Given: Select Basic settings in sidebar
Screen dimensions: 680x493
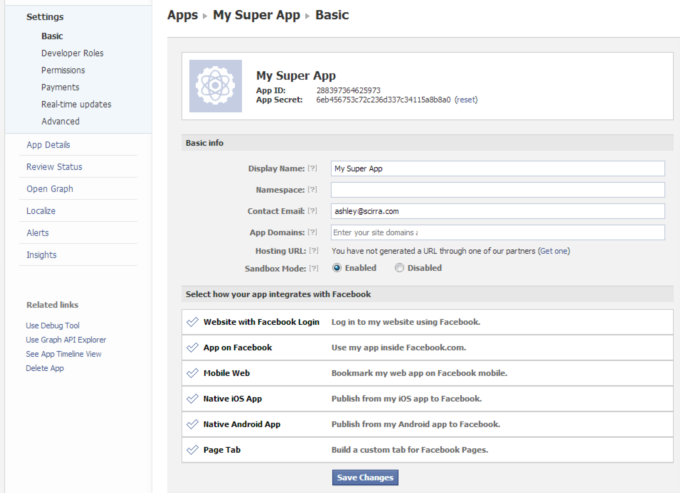Looking at the screenshot, I should coord(52,36).
